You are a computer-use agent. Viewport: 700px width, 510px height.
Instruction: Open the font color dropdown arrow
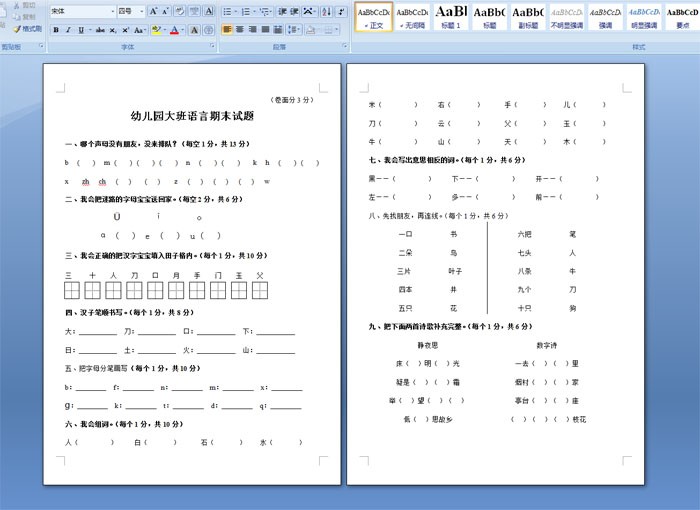click(183, 30)
